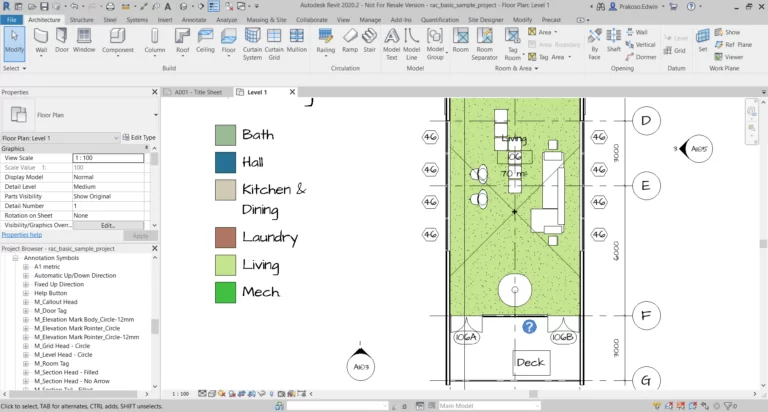
Task: Select the Wall tool in the ribbon
Action: click(41, 41)
